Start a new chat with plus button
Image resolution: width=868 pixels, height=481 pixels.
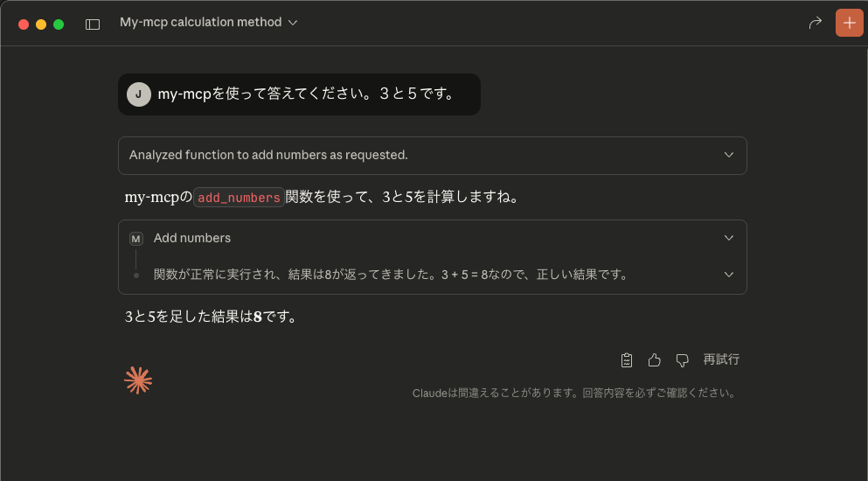[849, 23]
